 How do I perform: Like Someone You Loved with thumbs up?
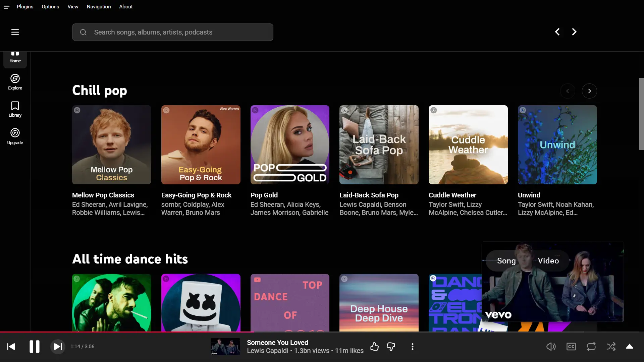coord(374,347)
